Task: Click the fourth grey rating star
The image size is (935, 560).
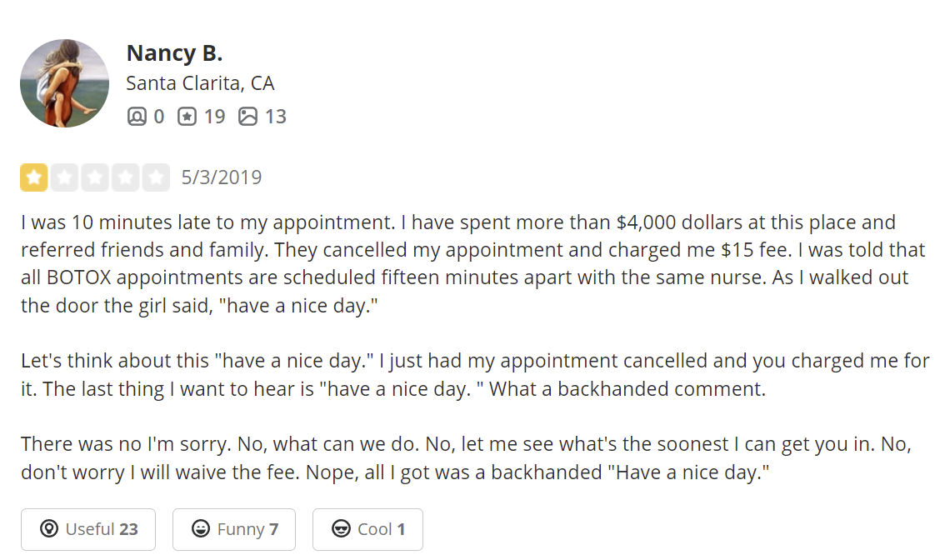Action: (x=125, y=177)
